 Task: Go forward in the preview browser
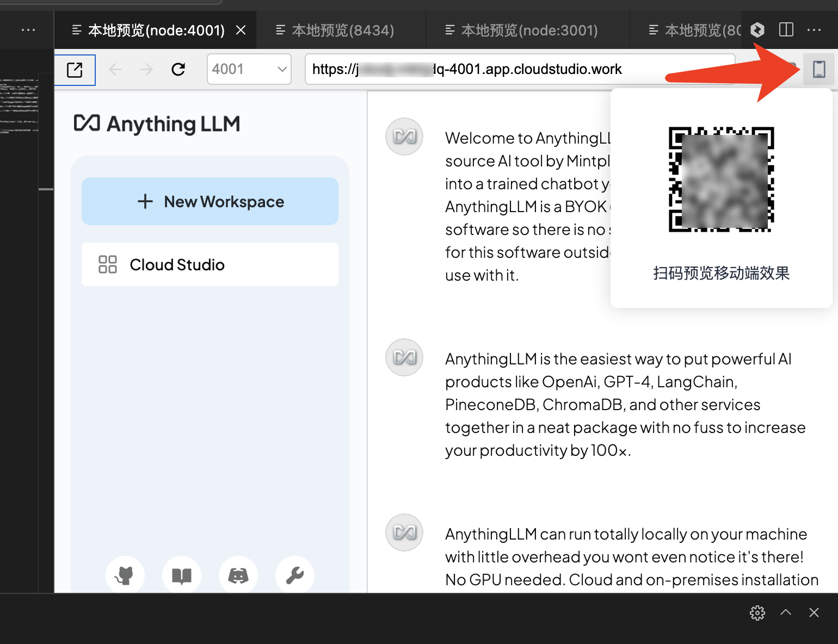(x=146, y=69)
